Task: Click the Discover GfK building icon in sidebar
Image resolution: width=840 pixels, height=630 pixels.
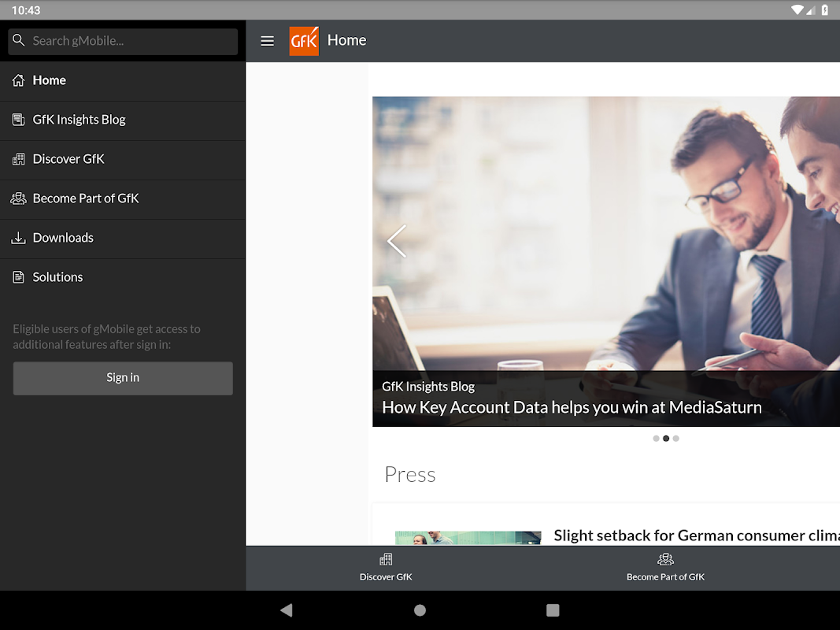Action: tap(18, 159)
